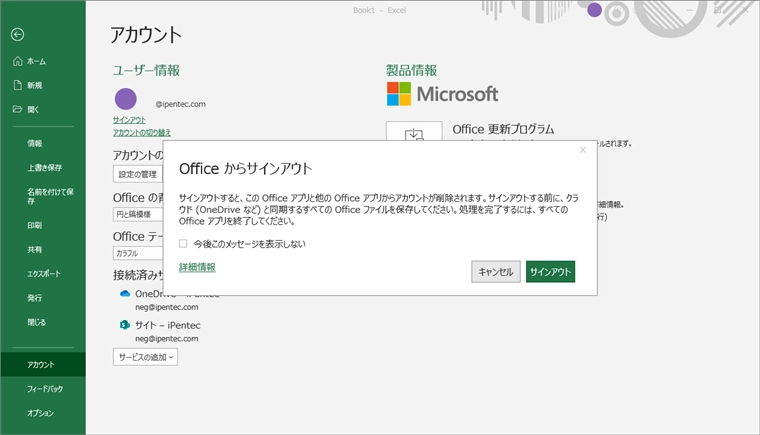Open the Office theme カラフル dropdown
Viewport: 760px width, 435px height.
(138, 253)
